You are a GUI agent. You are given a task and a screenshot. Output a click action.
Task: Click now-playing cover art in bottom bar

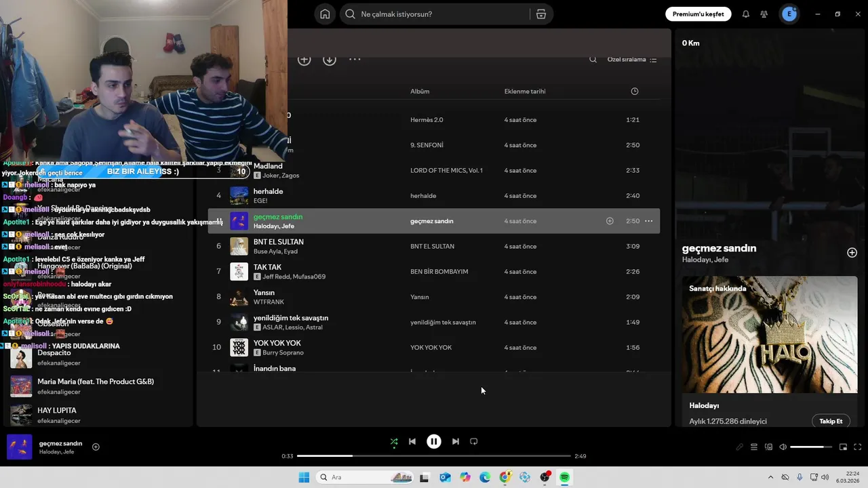coord(19,447)
